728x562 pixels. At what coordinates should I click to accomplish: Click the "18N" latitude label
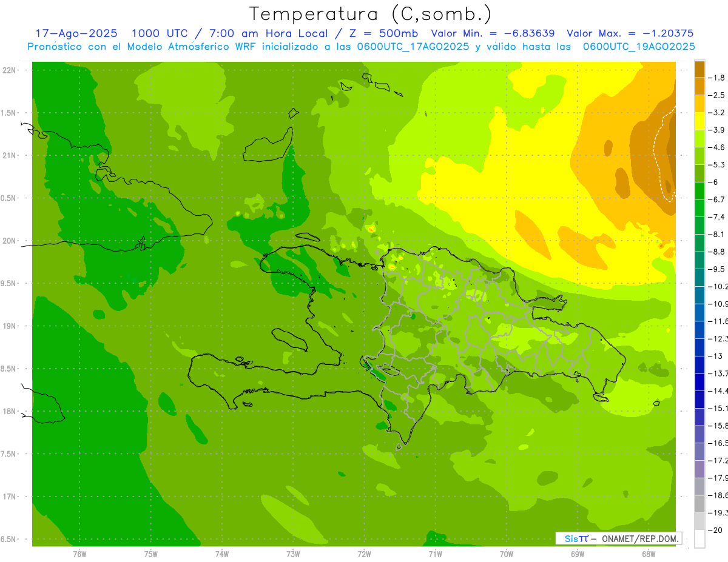(9, 411)
